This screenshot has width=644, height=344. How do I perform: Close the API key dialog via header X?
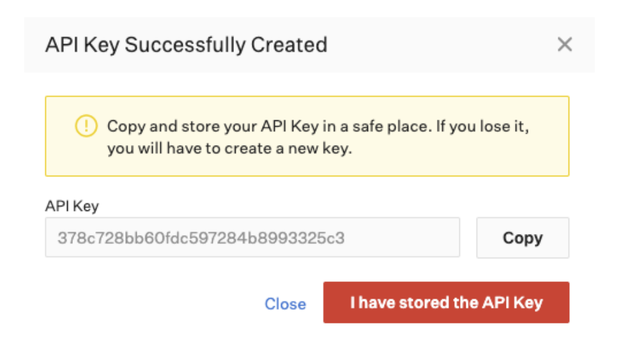pyautogui.click(x=565, y=44)
